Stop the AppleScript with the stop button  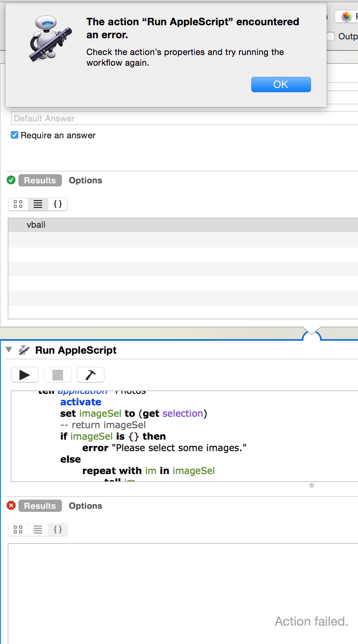pos(58,375)
